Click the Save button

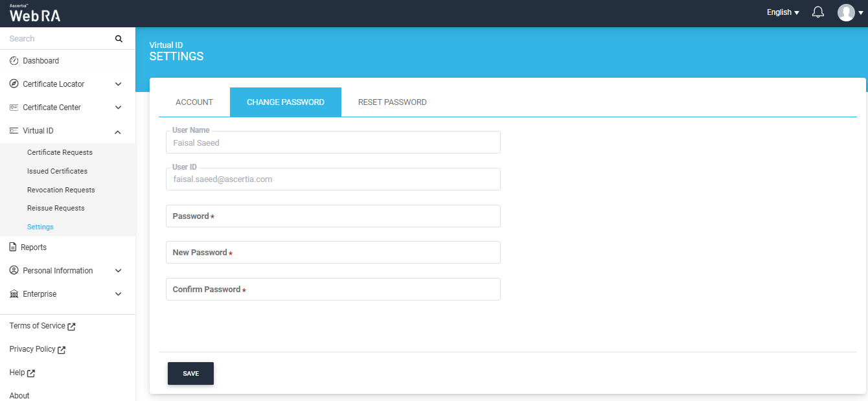pyautogui.click(x=190, y=374)
